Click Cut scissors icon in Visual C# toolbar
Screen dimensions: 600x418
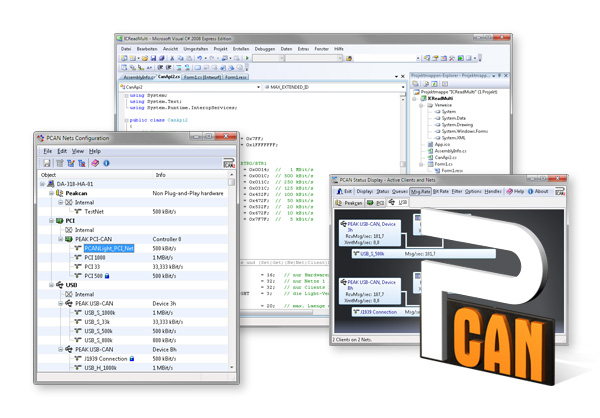[x=172, y=58]
